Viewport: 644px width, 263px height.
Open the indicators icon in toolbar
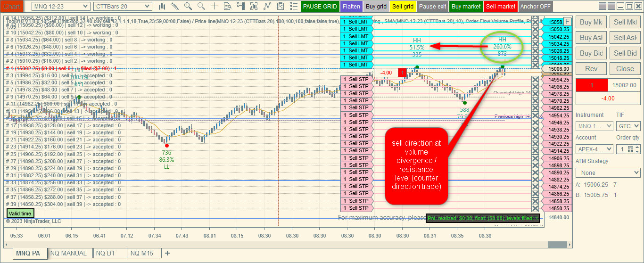pos(254,6)
